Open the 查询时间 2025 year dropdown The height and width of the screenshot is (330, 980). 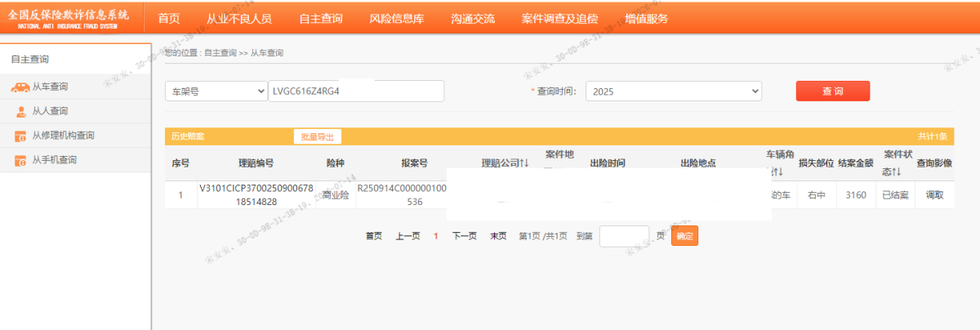[x=674, y=91]
